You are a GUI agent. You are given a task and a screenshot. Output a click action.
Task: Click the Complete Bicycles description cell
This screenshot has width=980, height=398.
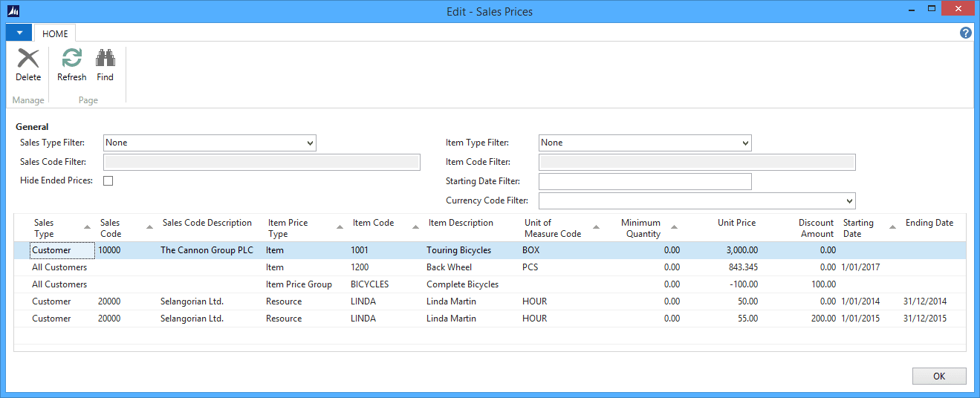point(462,284)
